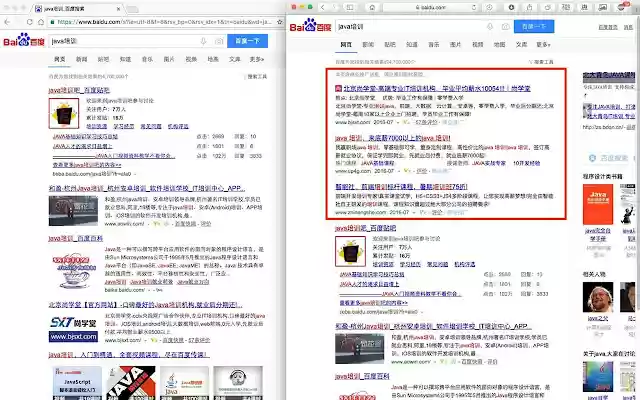This screenshot has width=640, height=400.
Task: Show downloads in Safari toolbar
Action: coord(511,7)
